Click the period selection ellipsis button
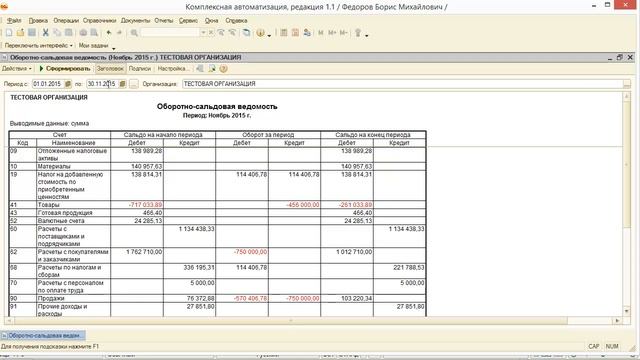Image resolution: width=640 pixels, height=360 pixels. point(133,84)
